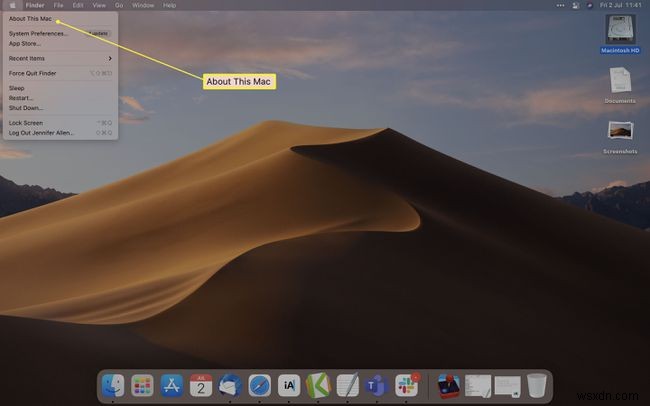Launch iA Writer from the dock

(289, 385)
